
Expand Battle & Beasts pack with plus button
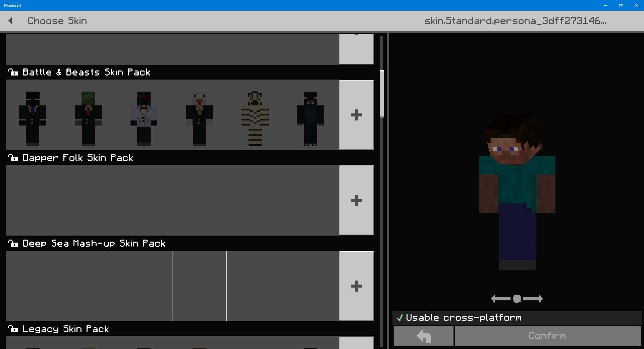[357, 115]
